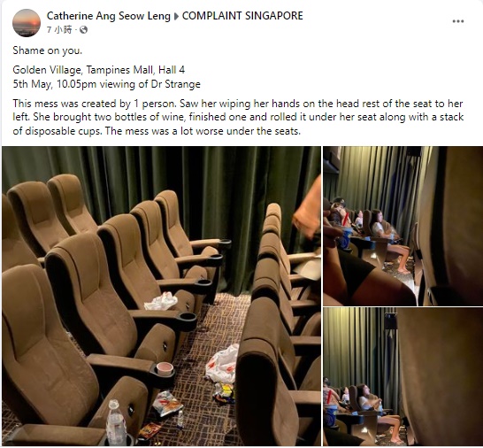Click the sunset profile picture avatar
This screenshot has height=448, width=483.
(x=27, y=23)
